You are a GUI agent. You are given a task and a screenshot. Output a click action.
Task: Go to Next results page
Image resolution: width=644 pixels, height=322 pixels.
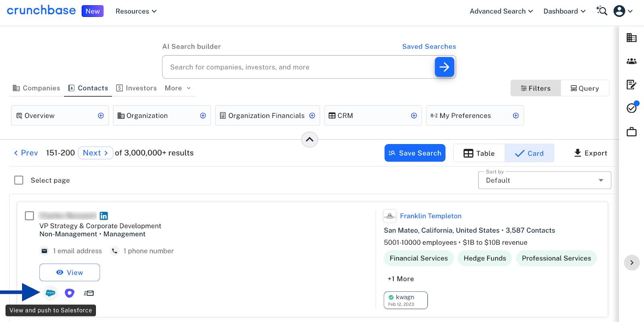point(95,153)
